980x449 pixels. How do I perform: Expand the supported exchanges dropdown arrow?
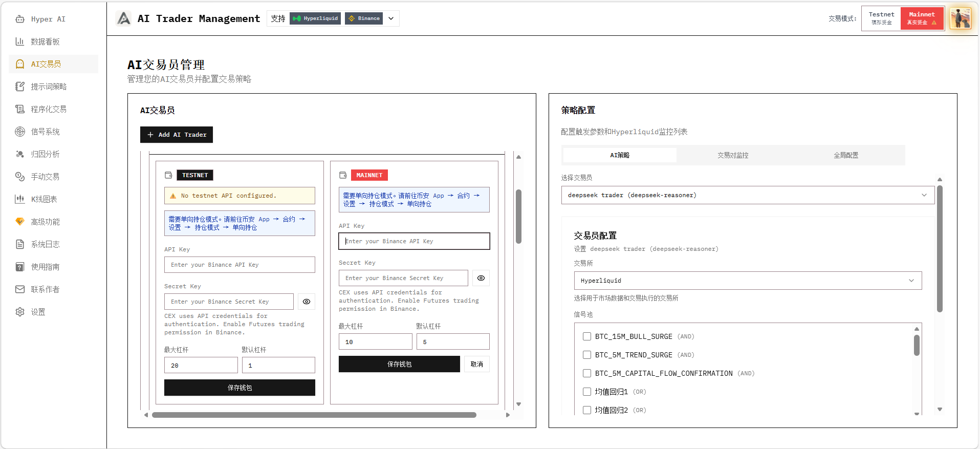[x=391, y=18]
